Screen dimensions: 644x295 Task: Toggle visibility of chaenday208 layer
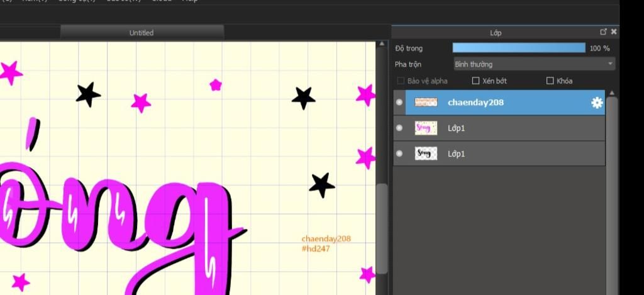[x=399, y=103]
